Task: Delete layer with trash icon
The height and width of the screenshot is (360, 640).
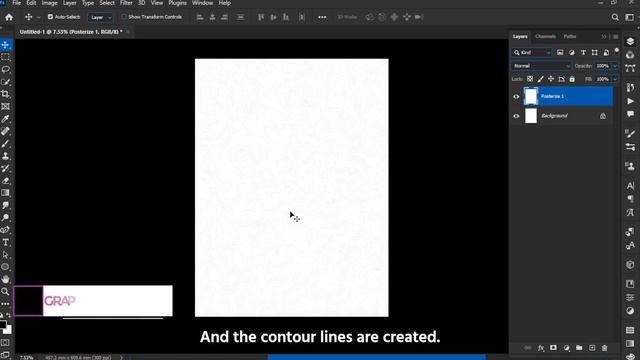Action: [x=604, y=348]
